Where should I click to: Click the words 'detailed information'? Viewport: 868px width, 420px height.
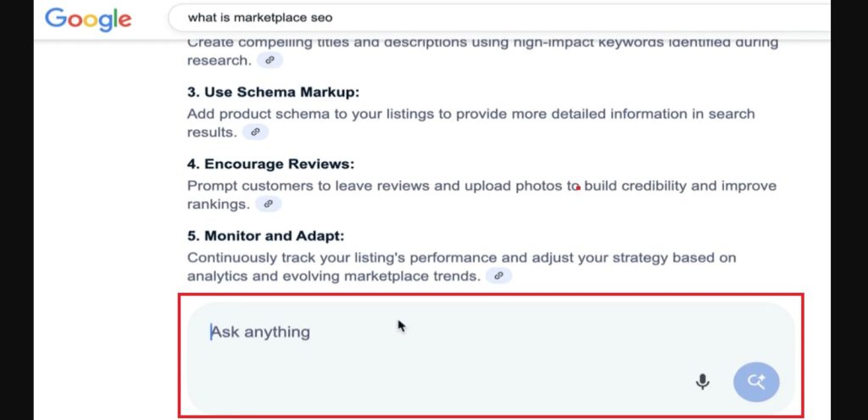595,114
